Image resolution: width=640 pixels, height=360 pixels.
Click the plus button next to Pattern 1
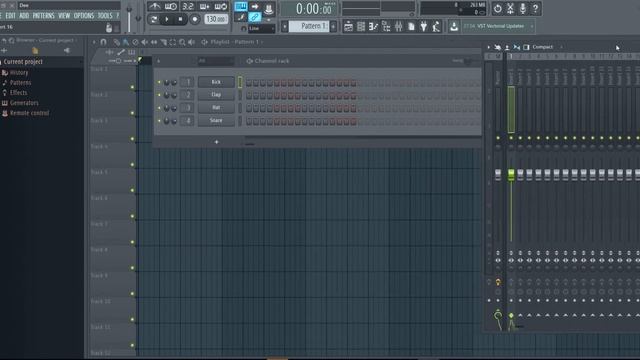(333, 27)
